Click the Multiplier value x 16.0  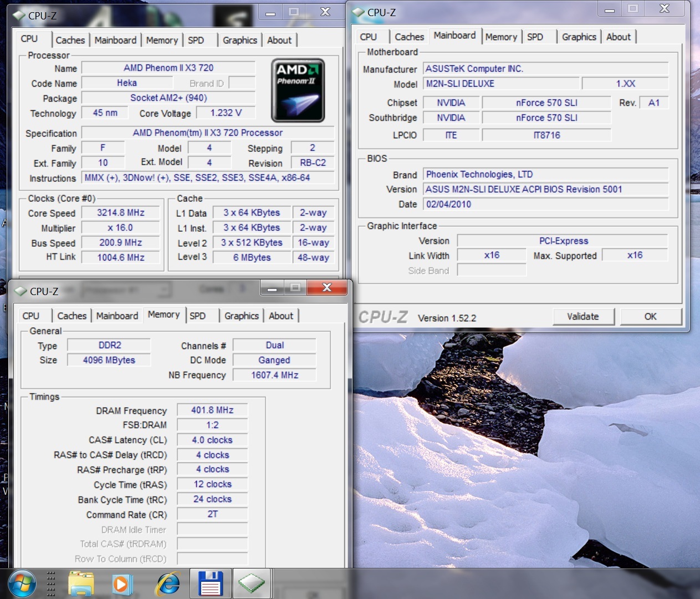point(121,228)
